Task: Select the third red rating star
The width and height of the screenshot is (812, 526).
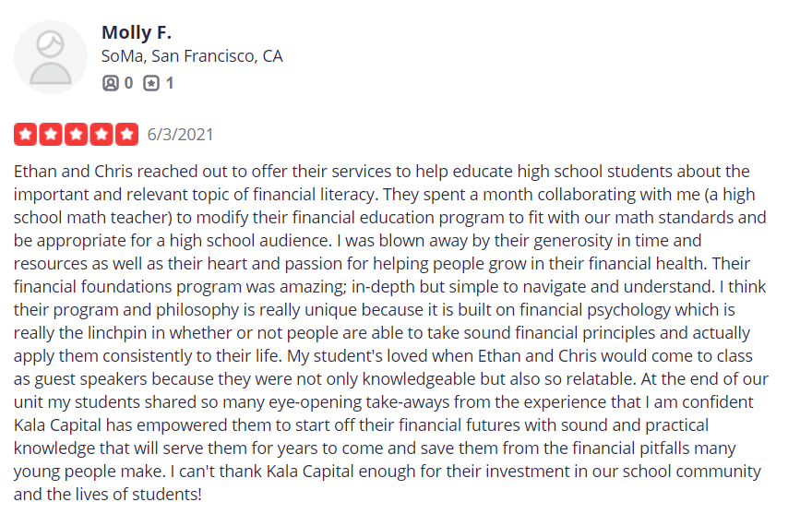Action: tap(76, 135)
